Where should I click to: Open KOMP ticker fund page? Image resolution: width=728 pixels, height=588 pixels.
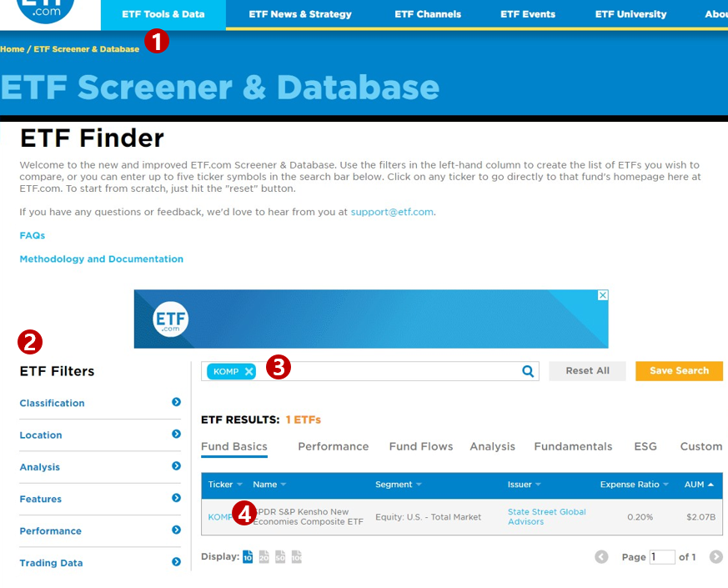[x=219, y=517]
